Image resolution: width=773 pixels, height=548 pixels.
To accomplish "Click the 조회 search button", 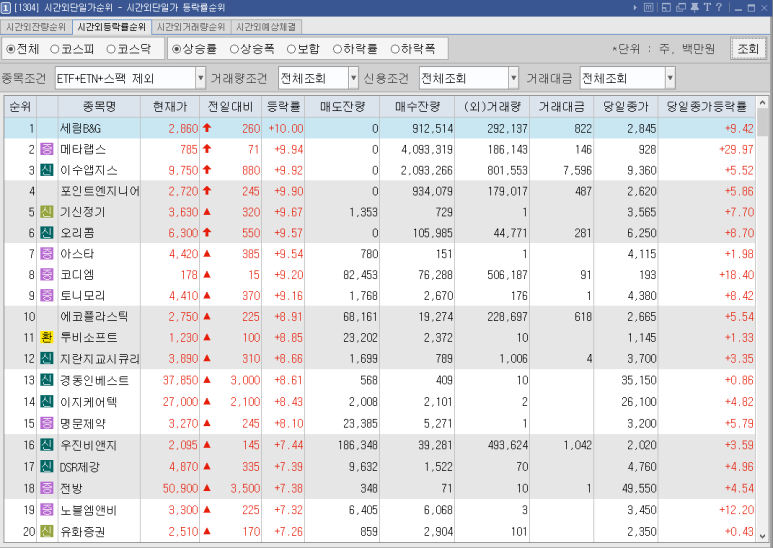I will [748, 49].
